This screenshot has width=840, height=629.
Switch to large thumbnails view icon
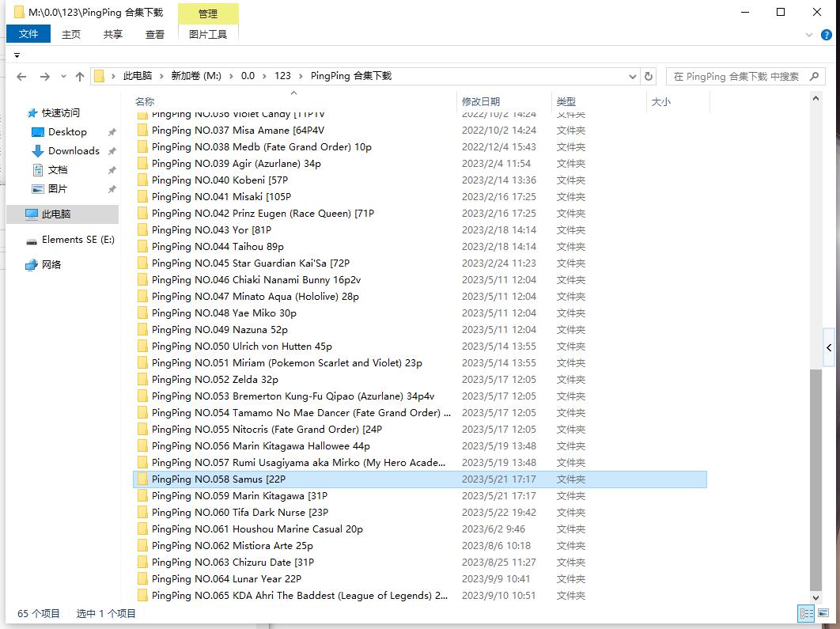coord(823,613)
